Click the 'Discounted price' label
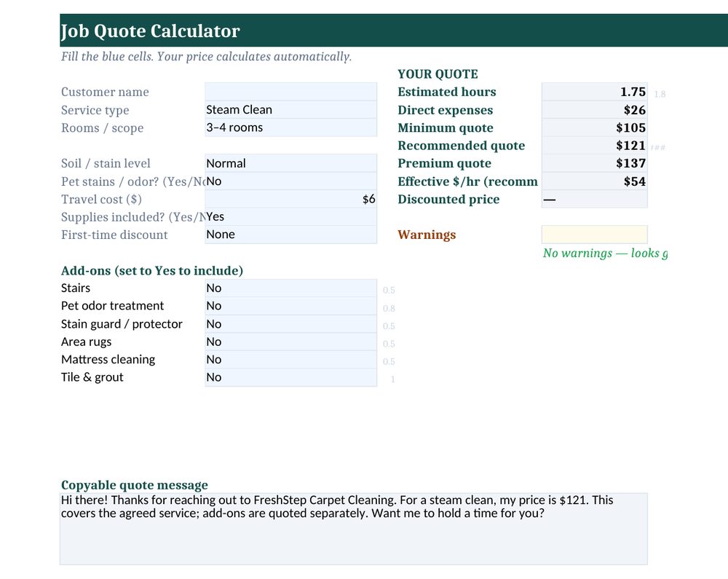 (x=448, y=200)
